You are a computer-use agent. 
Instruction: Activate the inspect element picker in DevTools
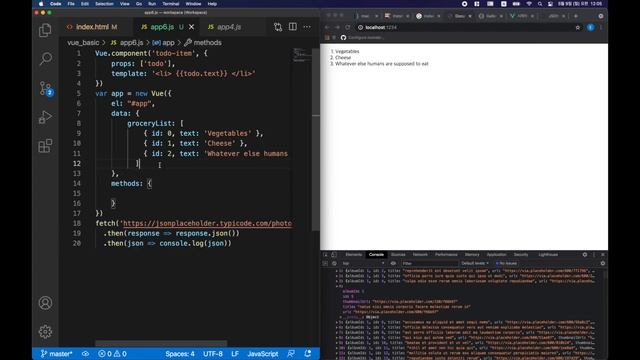(x=325, y=255)
